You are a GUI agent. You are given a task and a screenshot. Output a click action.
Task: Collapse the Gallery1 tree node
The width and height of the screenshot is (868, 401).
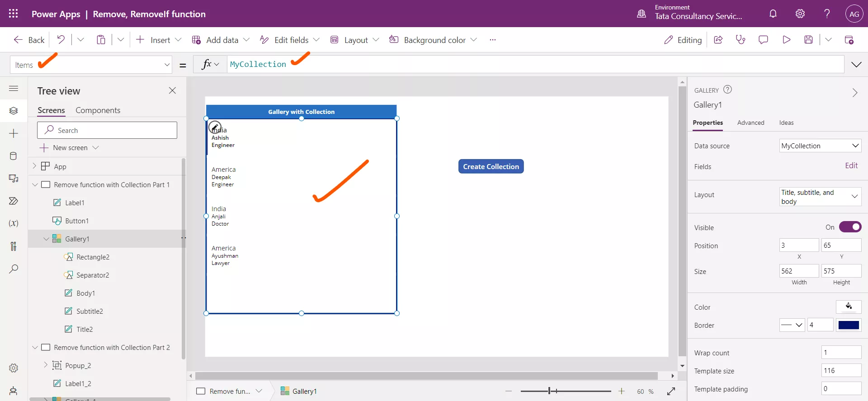(46, 239)
